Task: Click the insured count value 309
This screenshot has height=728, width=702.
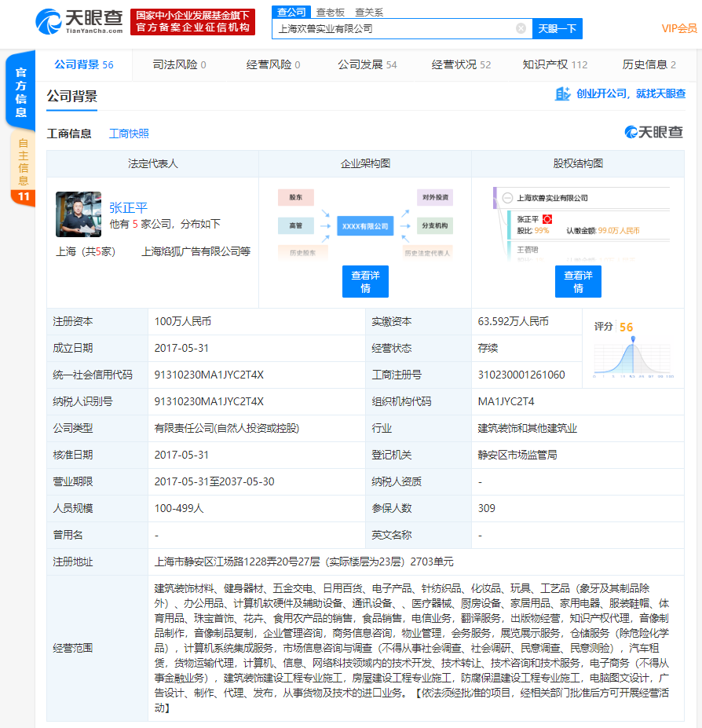Action: (x=487, y=508)
